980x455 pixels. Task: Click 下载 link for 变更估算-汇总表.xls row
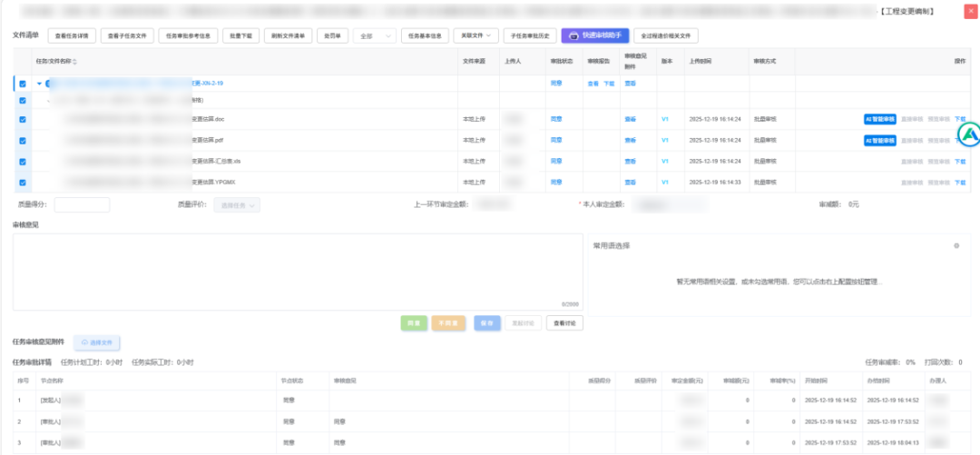[960, 162]
